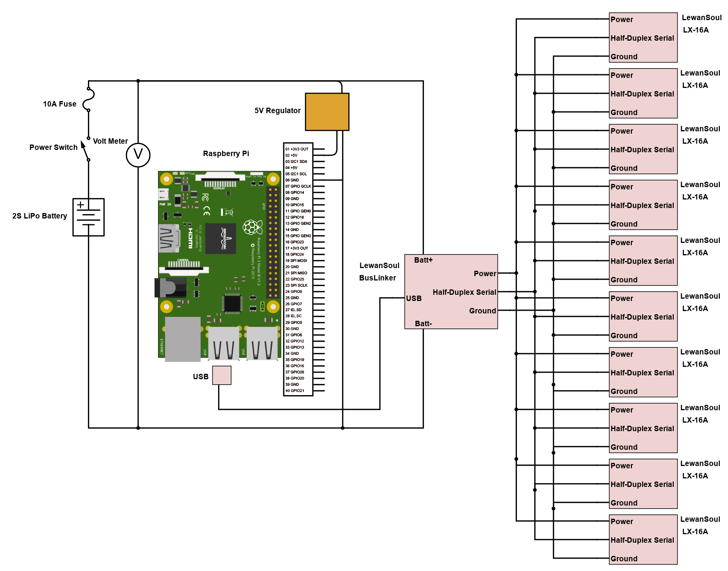Click the 'Volt Meter' label
Viewport: 728px width, 571px height.
point(110,141)
